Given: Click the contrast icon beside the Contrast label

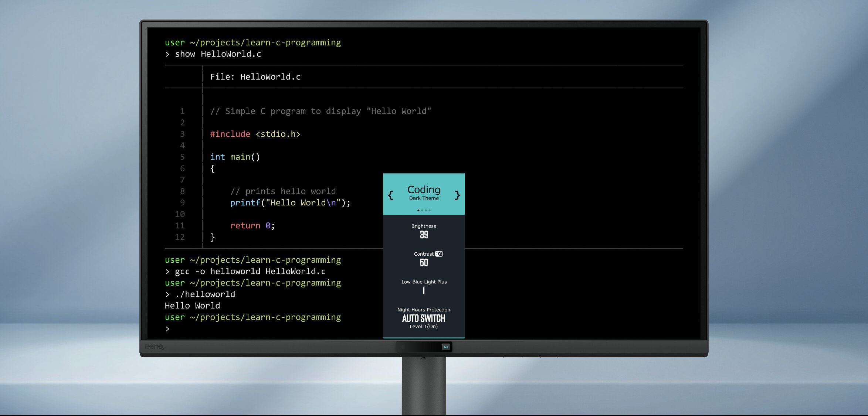Looking at the screenshot, I should (x=439, y=254).
